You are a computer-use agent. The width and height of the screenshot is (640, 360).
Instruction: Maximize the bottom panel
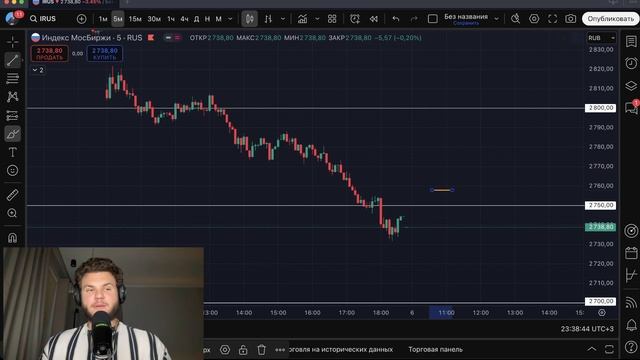pyautogui.click(x=609, y=349)
